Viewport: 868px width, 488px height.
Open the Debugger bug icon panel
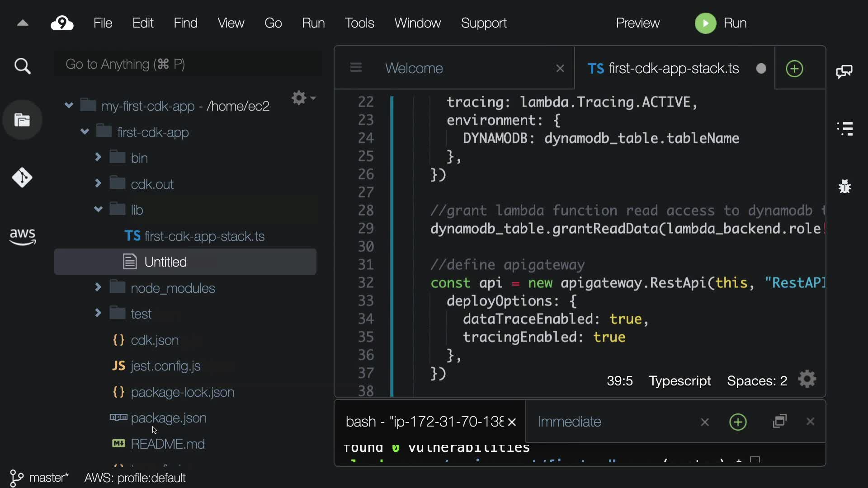coord(844,186)
